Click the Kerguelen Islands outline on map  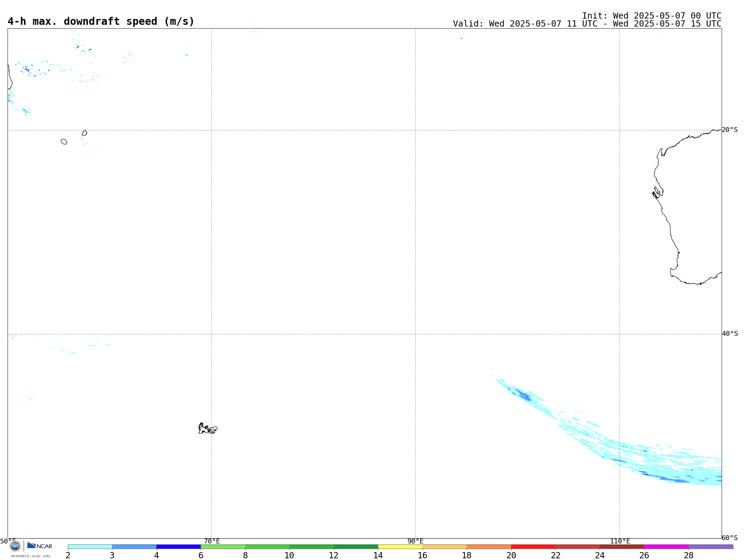point(208,428)
